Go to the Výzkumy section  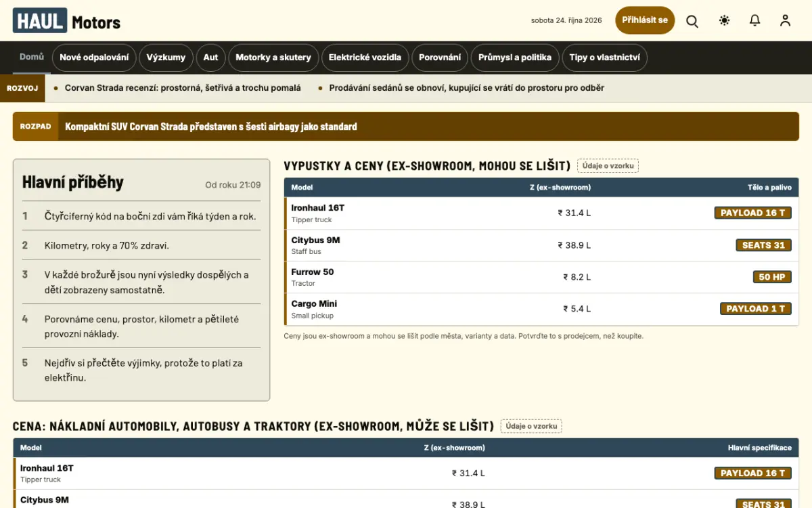click(166, 58)
